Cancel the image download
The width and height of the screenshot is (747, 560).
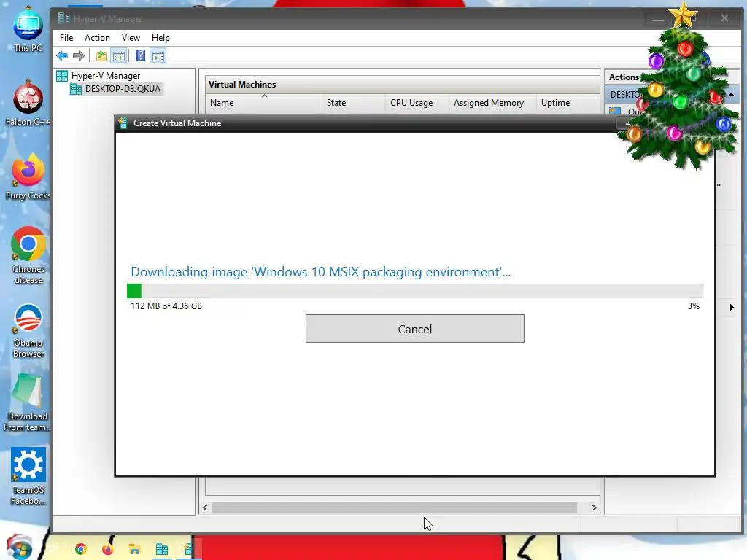pyautogui.click(x=415, y=329)
